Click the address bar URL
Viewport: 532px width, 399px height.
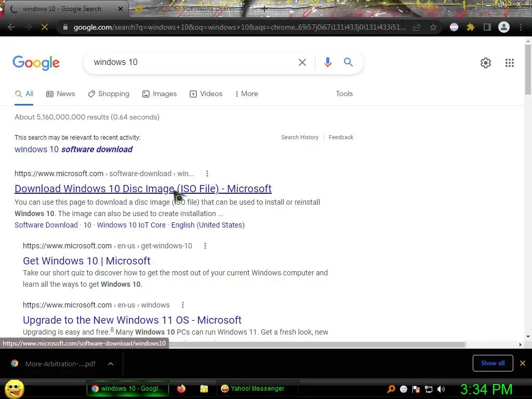pyautogui.click(x=239, y=27)
